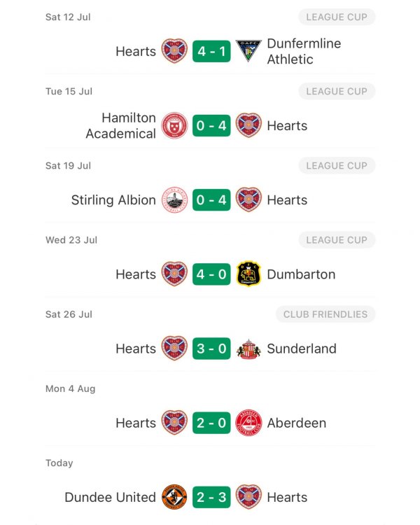420x525 pixels.
Task: Click the Dundee United club crest
Action: pos(174,497)
